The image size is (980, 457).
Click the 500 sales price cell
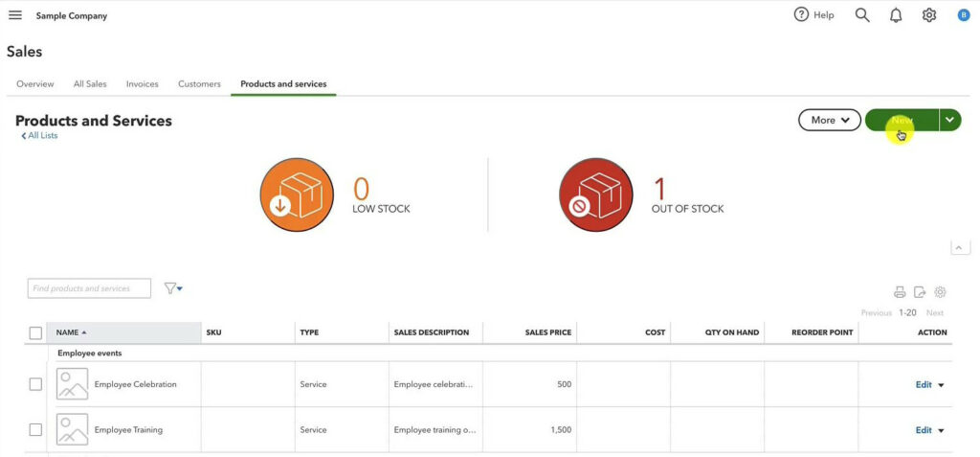pyautogui.click(x=529, y=384)
